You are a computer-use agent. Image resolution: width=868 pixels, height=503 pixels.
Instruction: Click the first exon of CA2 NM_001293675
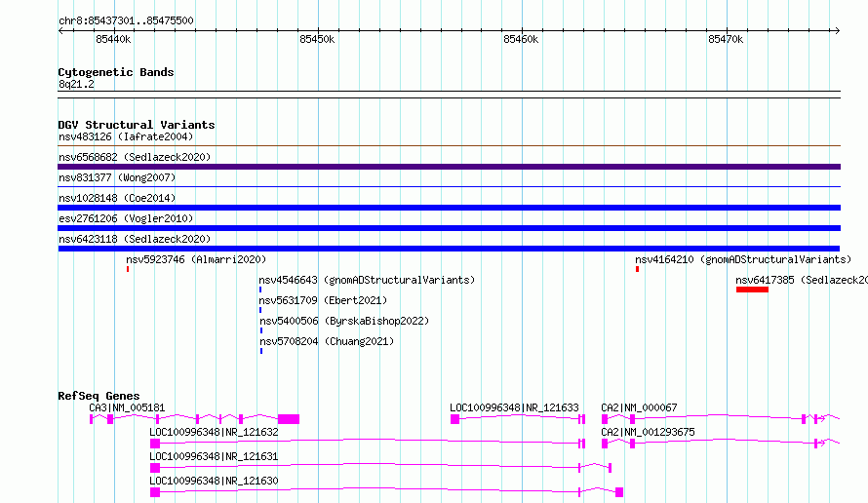click(x=605, y=444)
